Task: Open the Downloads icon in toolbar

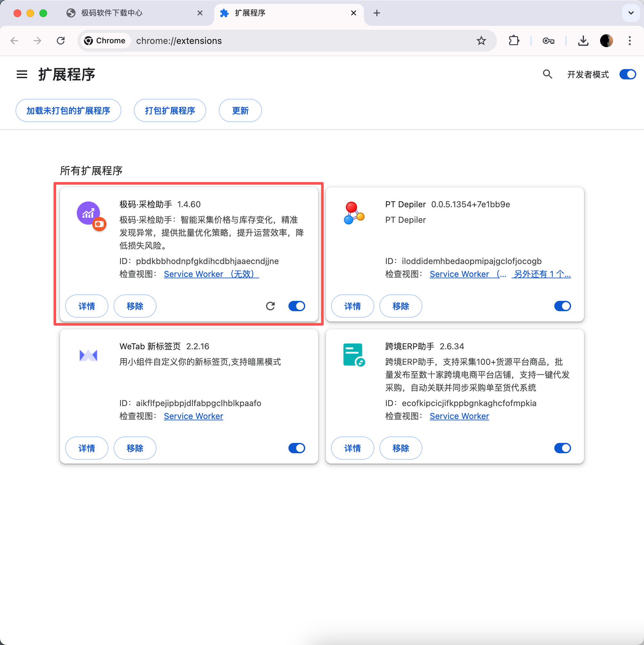Action: (x=583, y=40)
